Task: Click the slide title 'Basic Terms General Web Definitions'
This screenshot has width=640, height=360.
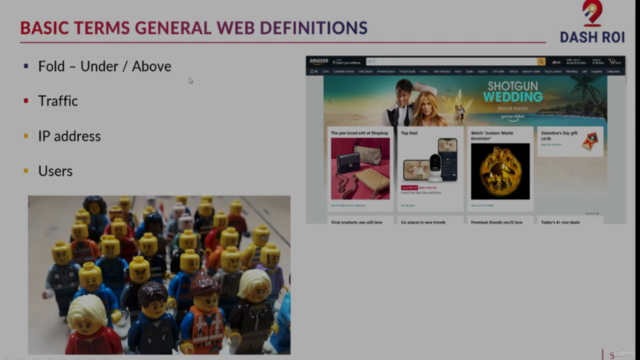Action: (x=194, y=28)
